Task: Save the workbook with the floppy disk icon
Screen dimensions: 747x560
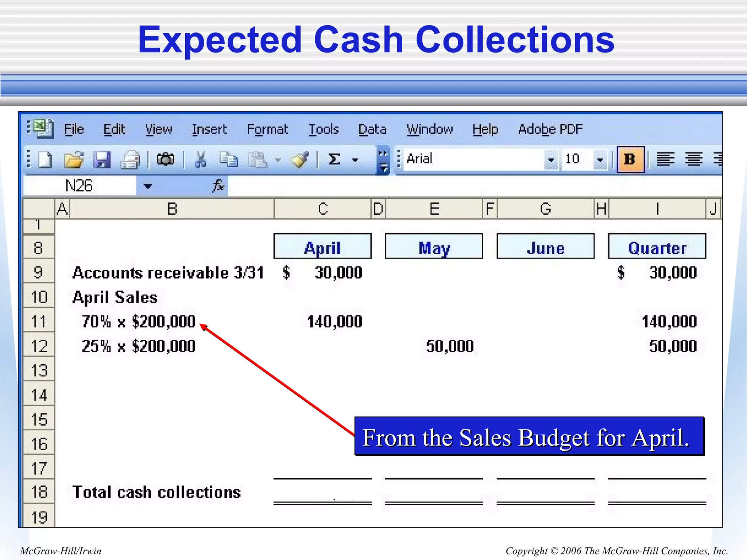Action: click(102, 160)
